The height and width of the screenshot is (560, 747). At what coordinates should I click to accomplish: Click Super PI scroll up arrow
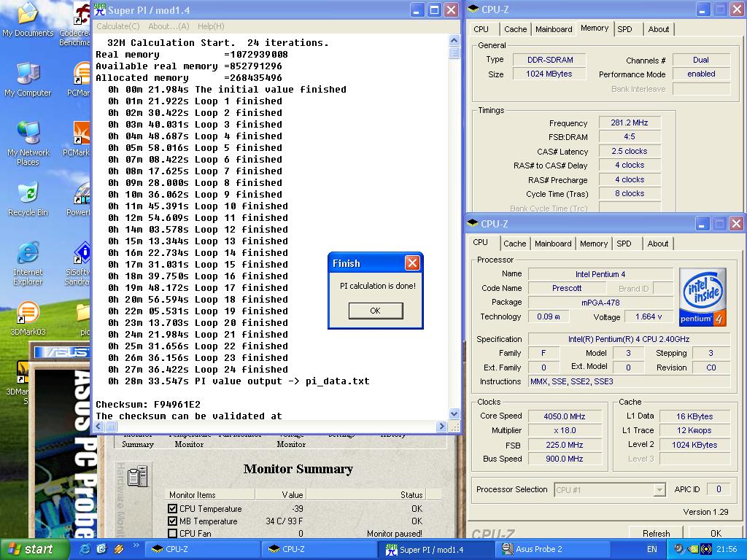pos(454,40)
